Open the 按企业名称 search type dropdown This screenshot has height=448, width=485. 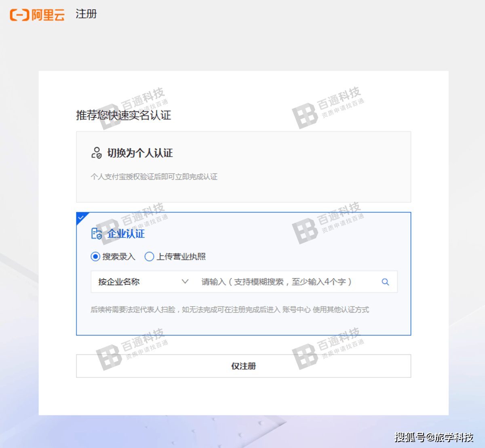[x=142, y=282]
